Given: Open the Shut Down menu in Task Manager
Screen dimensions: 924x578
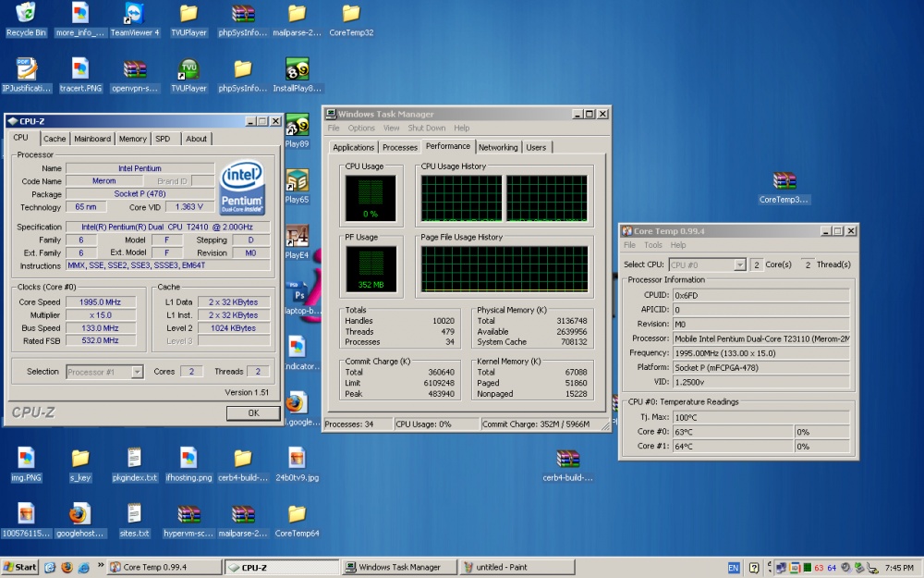Looking at the screenshot, I should 427,128.
